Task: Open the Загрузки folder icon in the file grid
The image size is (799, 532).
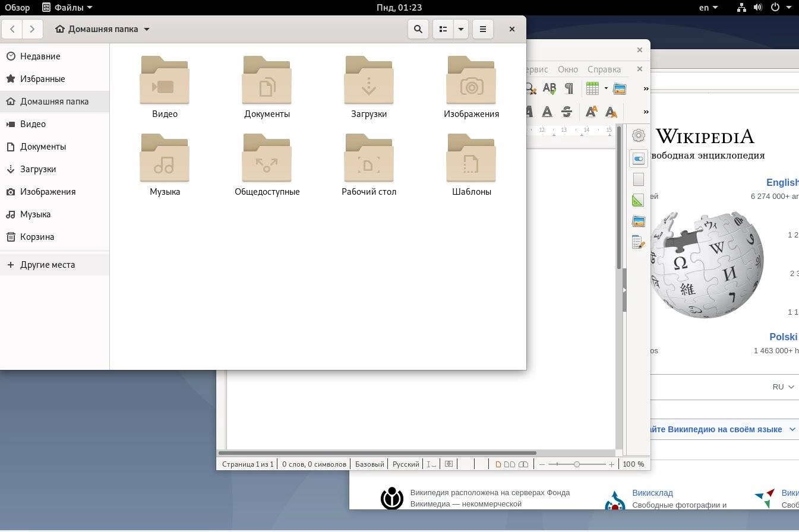Action: tap(369, 80)
